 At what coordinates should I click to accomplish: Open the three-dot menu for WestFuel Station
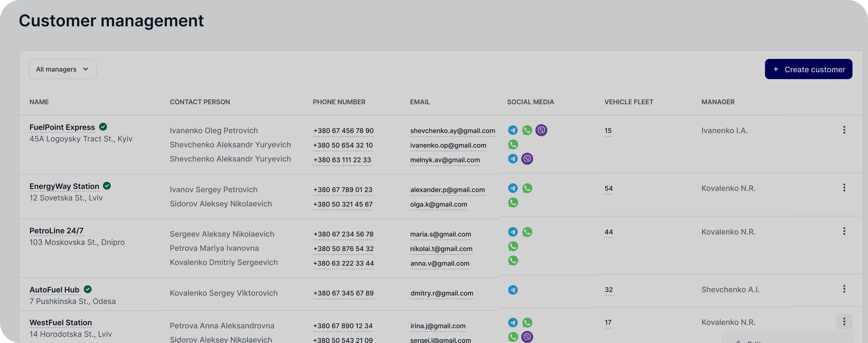844,322
